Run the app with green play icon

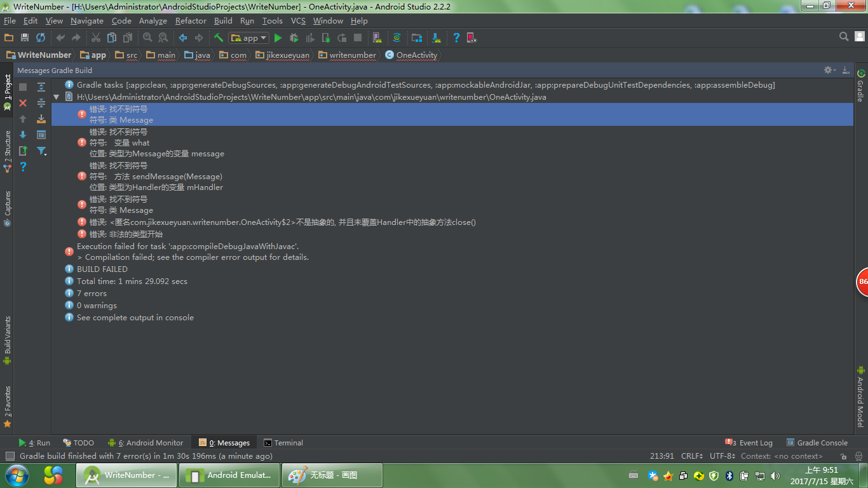pos(278,38)
